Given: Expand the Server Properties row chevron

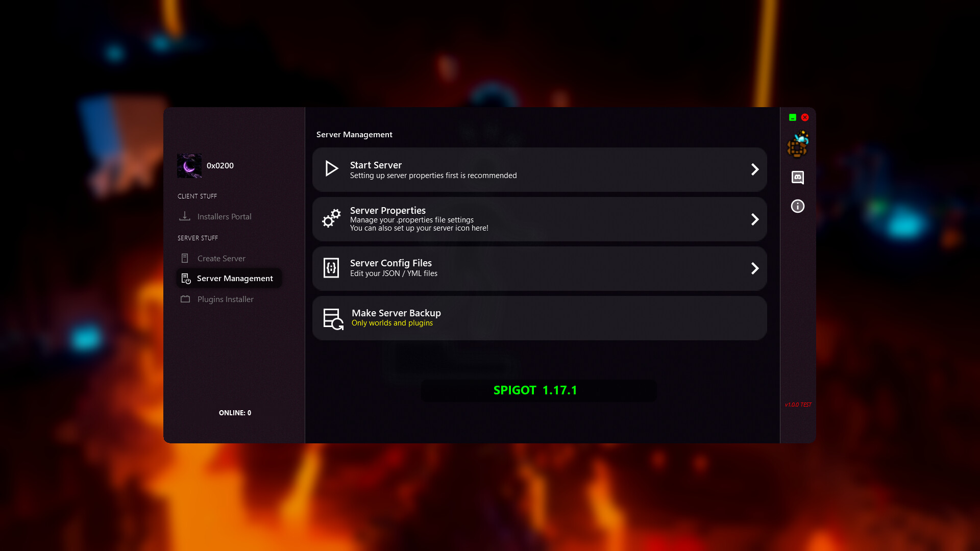Looking at the screenshot, I should tap(755, 219).
